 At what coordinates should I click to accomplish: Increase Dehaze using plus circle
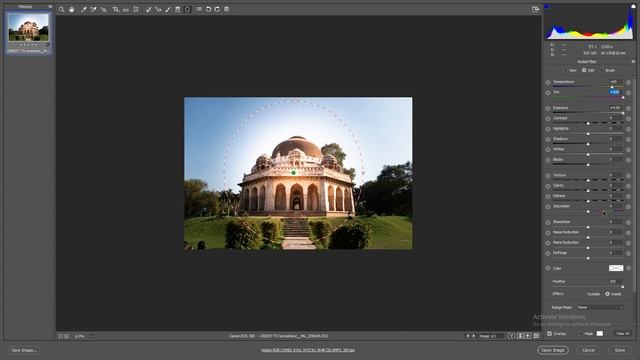(629, 196)
